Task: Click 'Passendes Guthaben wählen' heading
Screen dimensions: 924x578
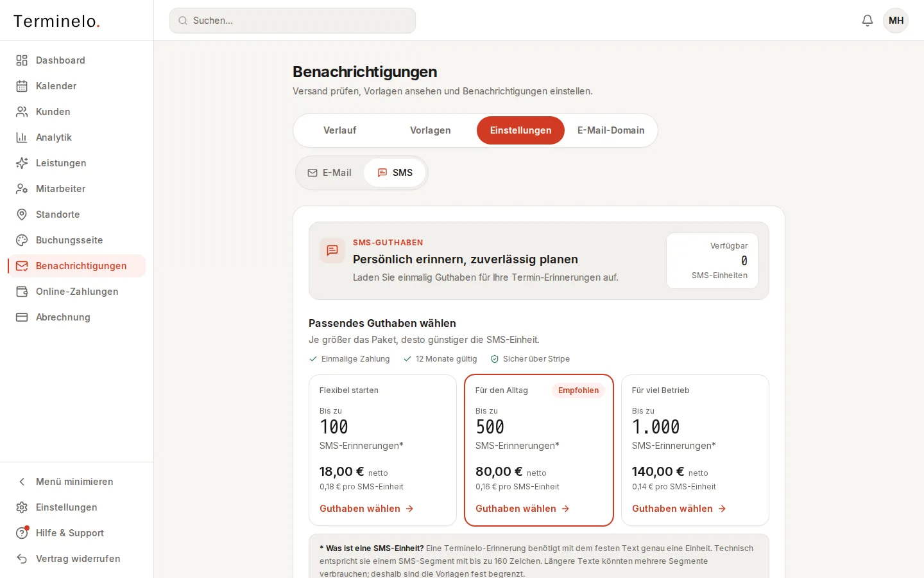Action: tap(382, 323)
